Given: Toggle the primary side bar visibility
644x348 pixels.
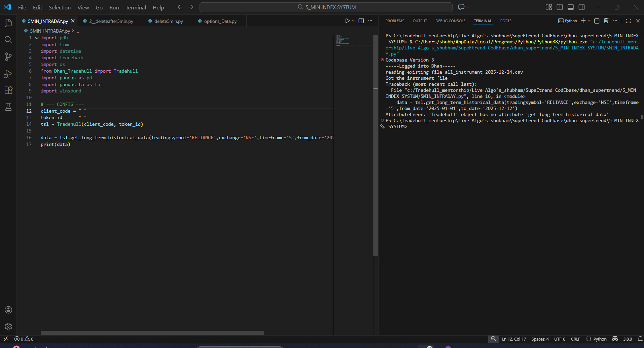Looking at the screenshot, I should pyautogui.click(x=560, y=7).
